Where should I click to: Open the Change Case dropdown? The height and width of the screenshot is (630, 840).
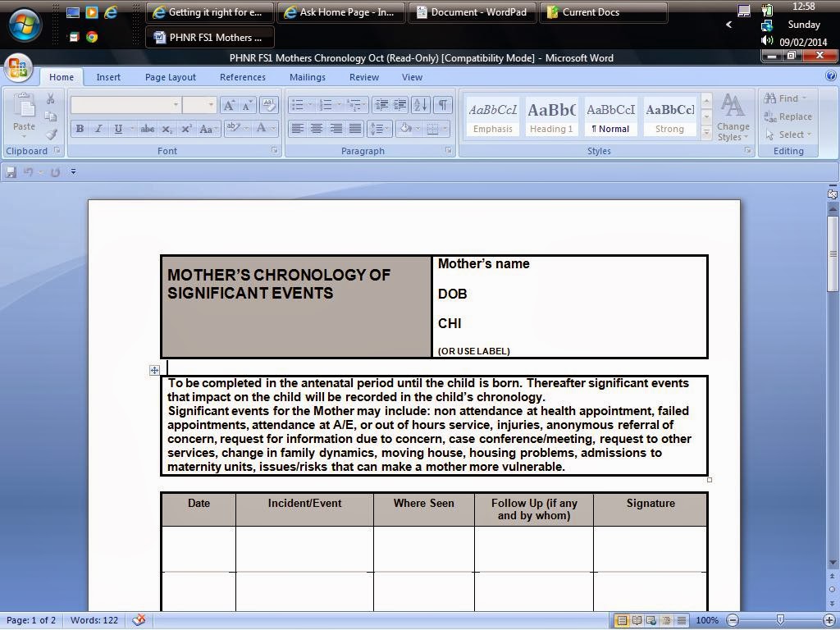[x=208, y=129]
